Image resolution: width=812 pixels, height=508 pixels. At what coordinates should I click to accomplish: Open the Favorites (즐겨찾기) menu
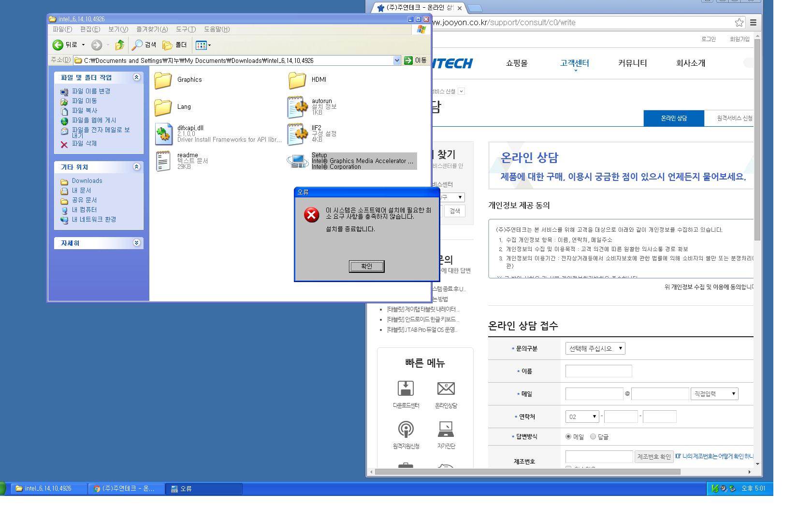(x=152, y=30)
